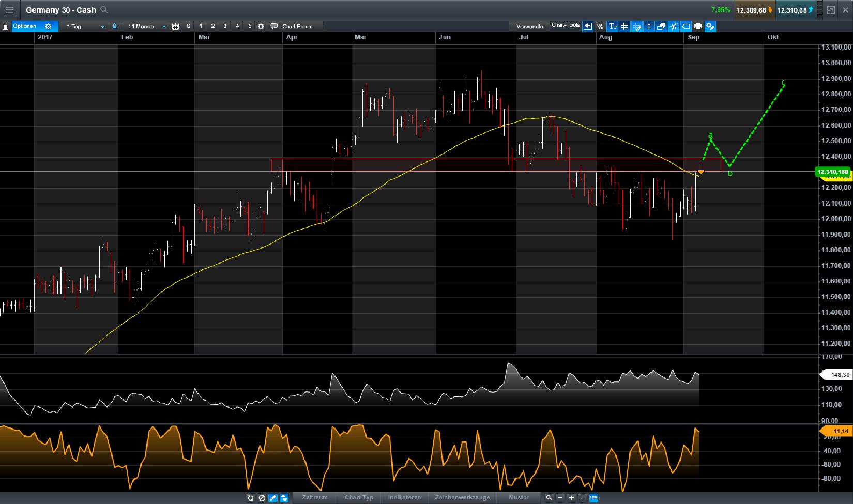Click the zoom-out minus control
This screenshot has height=504, width=853.
tap(560, 498)
